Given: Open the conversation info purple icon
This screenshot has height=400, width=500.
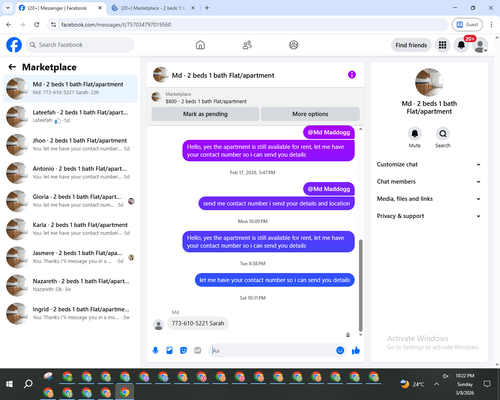Looking at the screenshot, I should [352, 75].
